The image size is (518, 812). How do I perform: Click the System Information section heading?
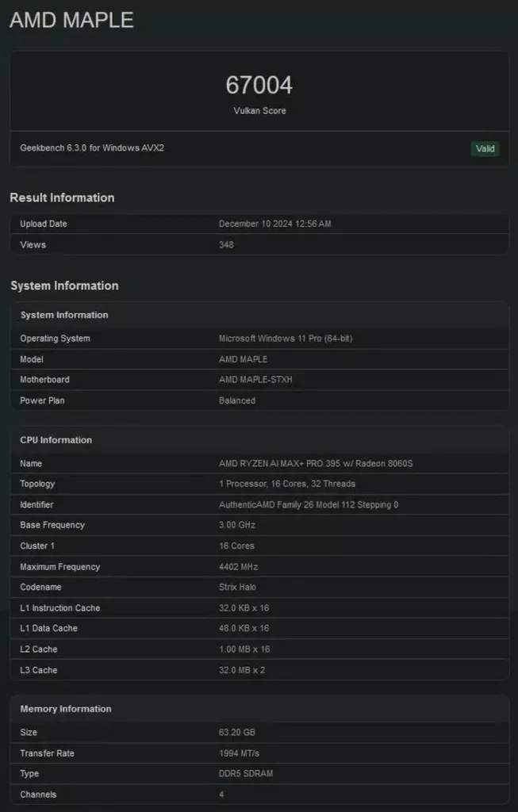coord(64,285)
